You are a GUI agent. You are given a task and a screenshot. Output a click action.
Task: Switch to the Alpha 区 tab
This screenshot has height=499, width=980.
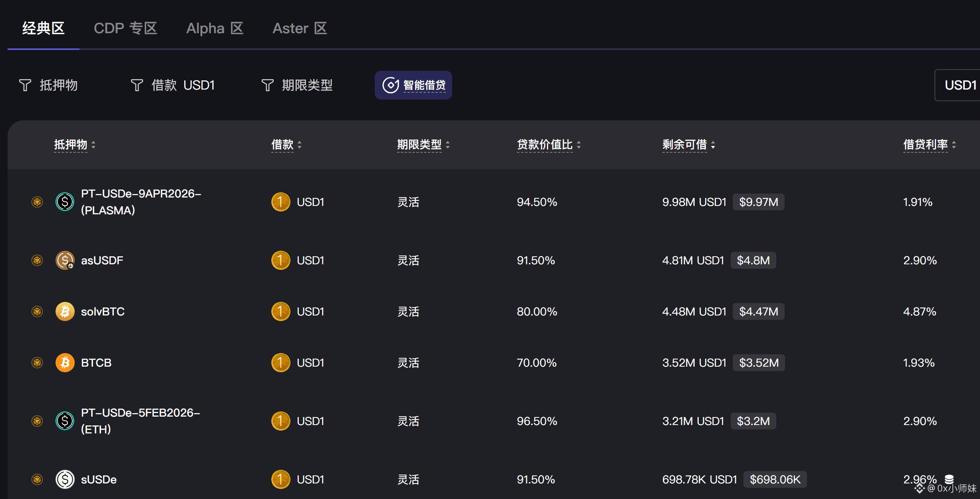pos(215,28)
